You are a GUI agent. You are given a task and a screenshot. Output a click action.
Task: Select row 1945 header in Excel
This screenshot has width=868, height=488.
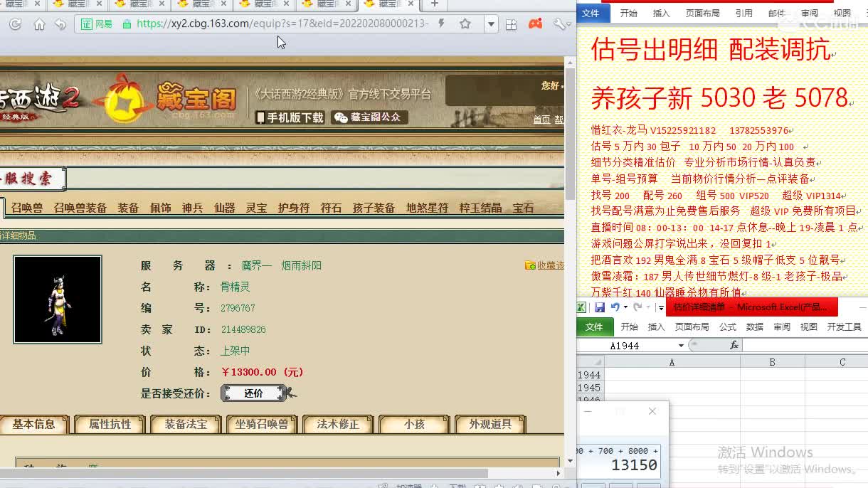[590, 388]
